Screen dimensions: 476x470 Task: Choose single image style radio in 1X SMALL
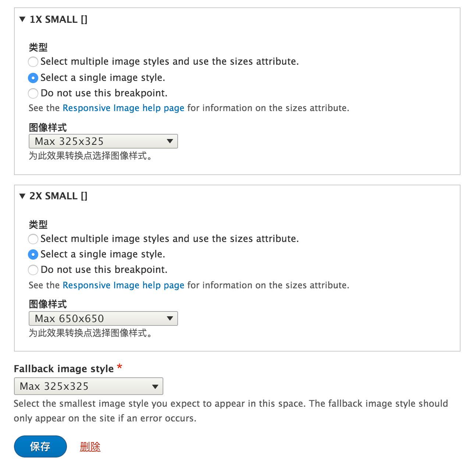click(33, 78)
